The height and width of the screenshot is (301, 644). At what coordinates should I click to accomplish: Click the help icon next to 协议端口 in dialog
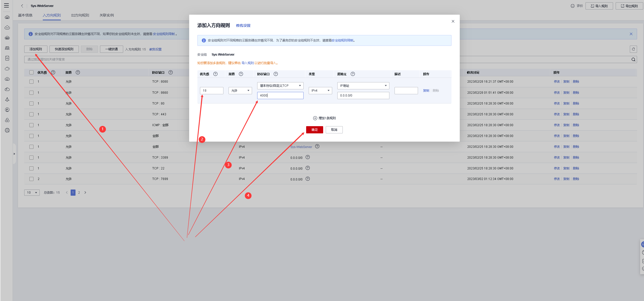[x=275, y=74]
